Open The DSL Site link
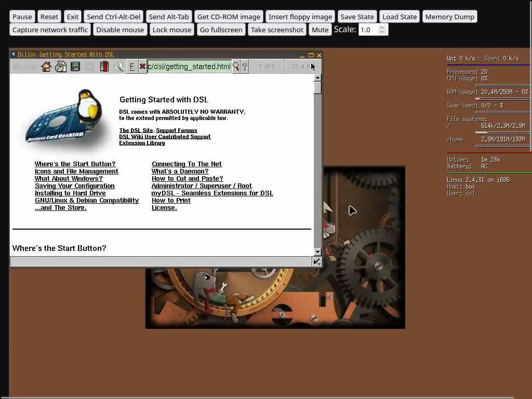This screenshot has width=532, height=399. [136, 130]
